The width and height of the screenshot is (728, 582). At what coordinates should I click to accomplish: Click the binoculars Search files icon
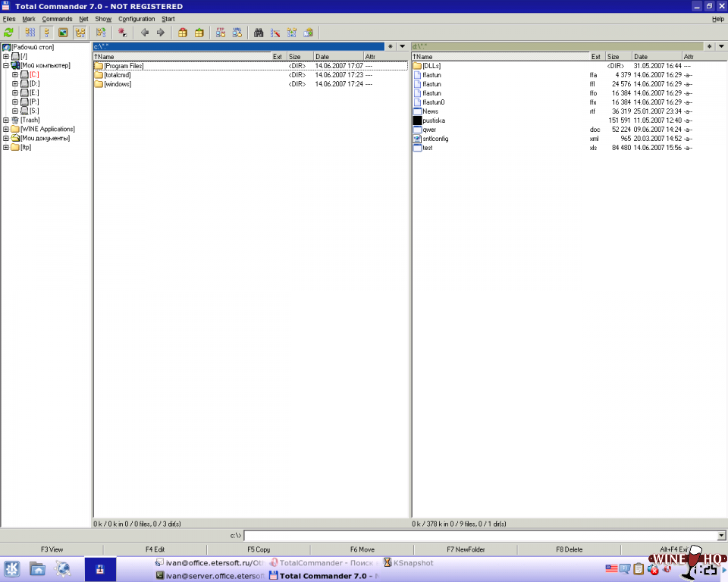tap(259, 33)
